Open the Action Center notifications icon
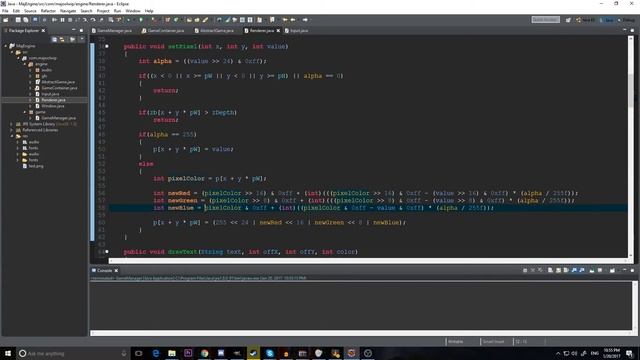Viewport: 640px width, 360px height. point(629,353)
